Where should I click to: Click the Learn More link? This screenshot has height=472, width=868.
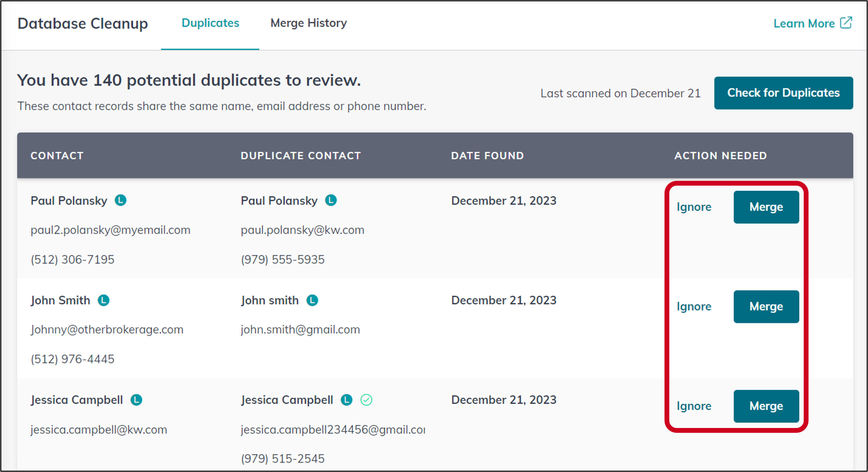pos(804,23)
